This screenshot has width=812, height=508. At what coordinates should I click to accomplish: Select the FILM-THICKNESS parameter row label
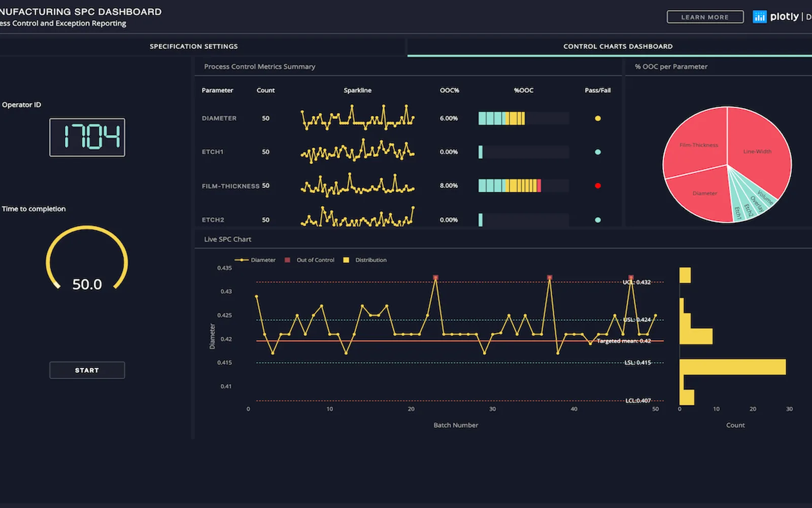pos(230,186)
